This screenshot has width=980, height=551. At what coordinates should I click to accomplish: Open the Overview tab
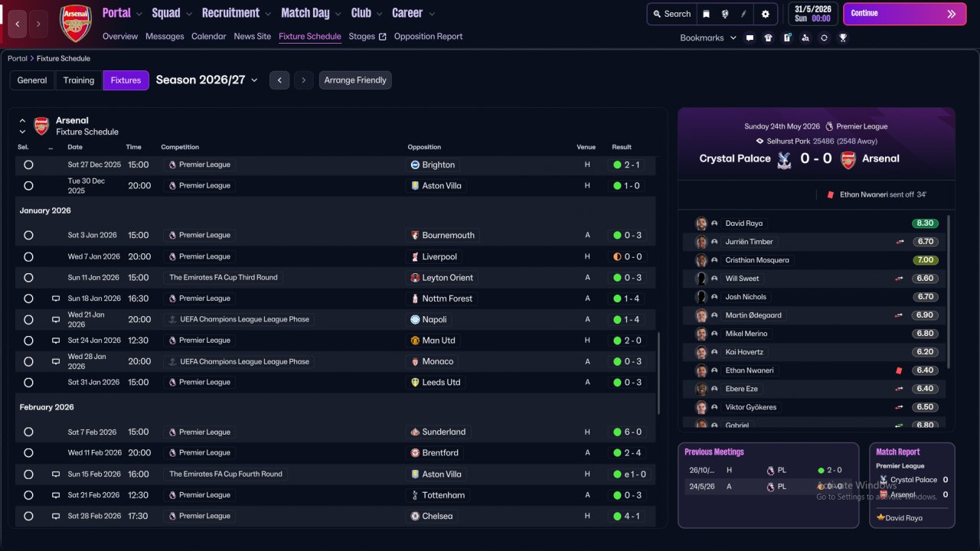click(x=120, y=36)
